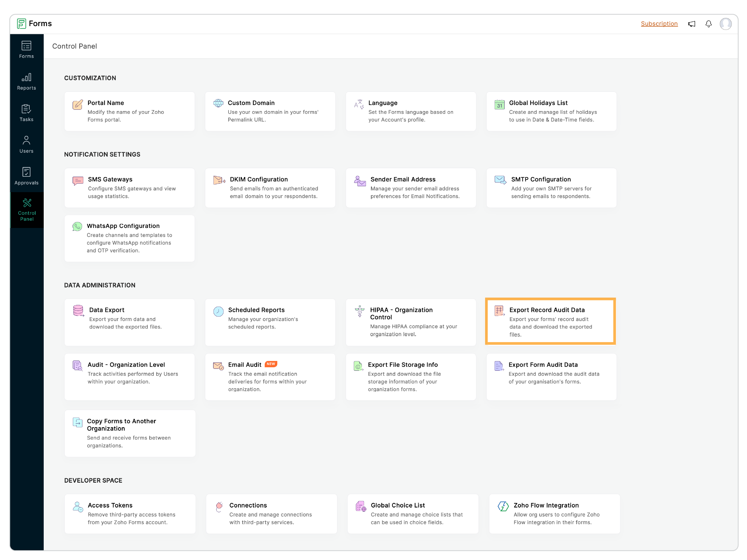Click the Global Holidays calendar icon

(499, 104)
